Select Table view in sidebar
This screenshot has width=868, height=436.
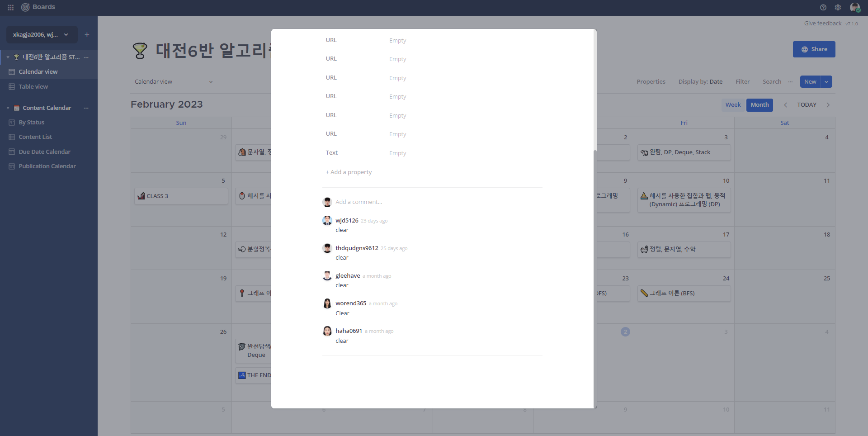click(x=49, y=86)
